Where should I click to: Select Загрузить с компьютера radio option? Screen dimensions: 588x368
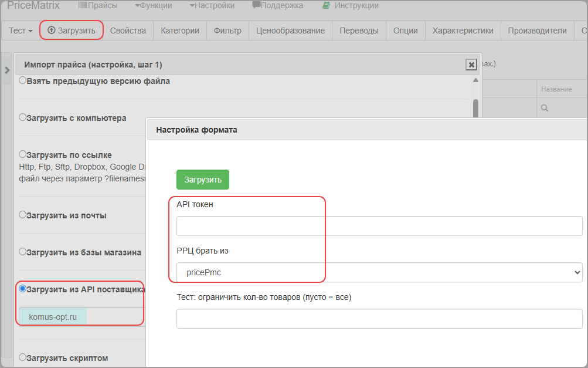pos(22,117)
